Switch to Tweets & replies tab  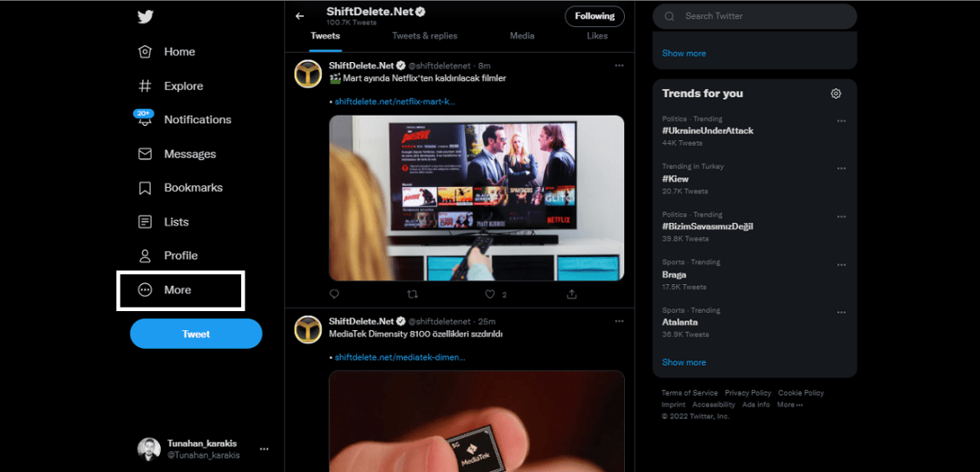click(x=425, y=36)
